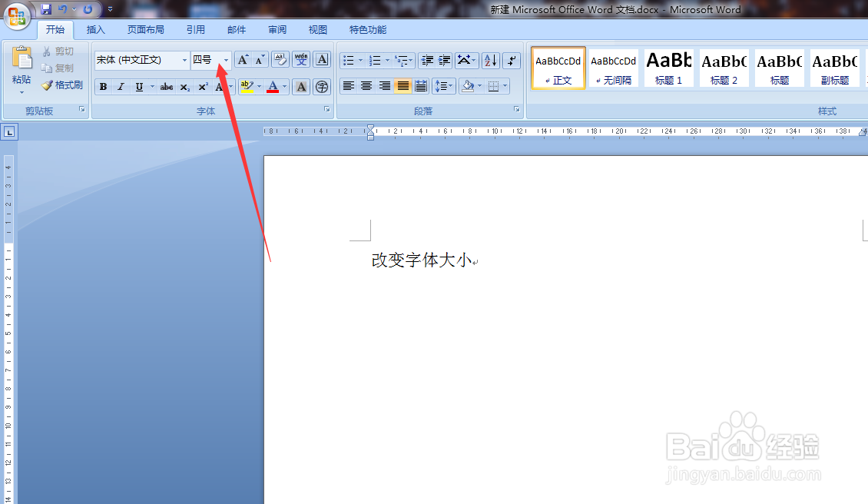This screenshot has height=504, width=868.
Task: Toggle Bold formatting
Action: [x=104, y=86]
